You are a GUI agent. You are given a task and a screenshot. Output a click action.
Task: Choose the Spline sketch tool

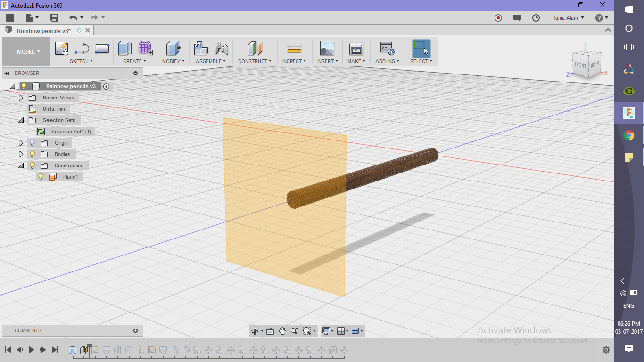click(x=82, y=49)
